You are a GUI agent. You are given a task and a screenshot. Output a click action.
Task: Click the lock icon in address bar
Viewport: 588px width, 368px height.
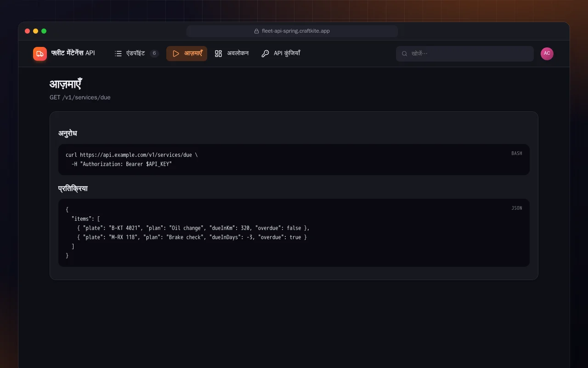(257, 31)
